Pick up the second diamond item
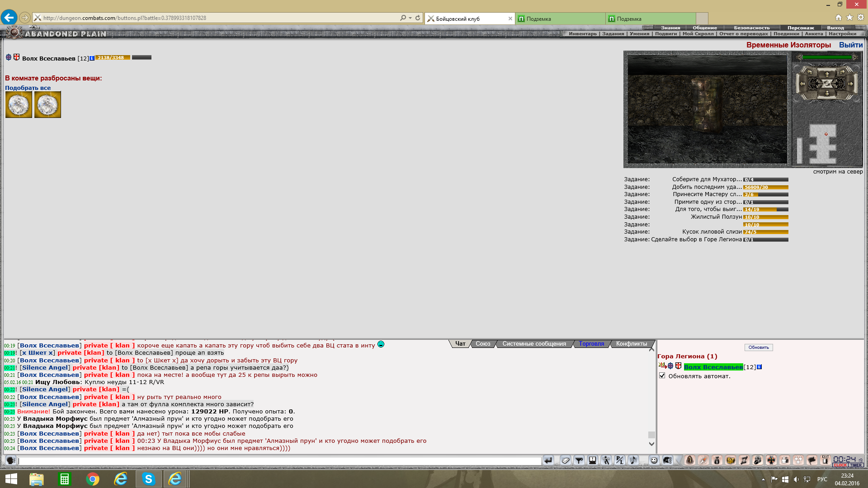The height and width of the screenshot is (488, 868). (x=47, y=105)
